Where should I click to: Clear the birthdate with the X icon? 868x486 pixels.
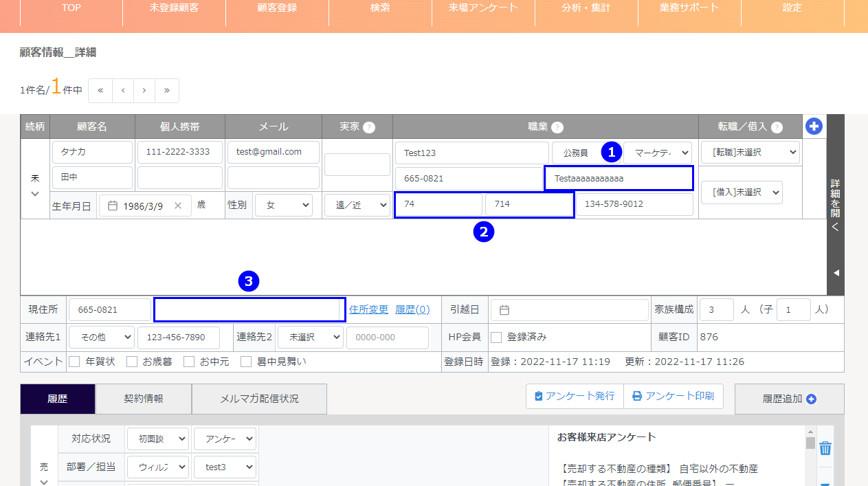[178, 206]
